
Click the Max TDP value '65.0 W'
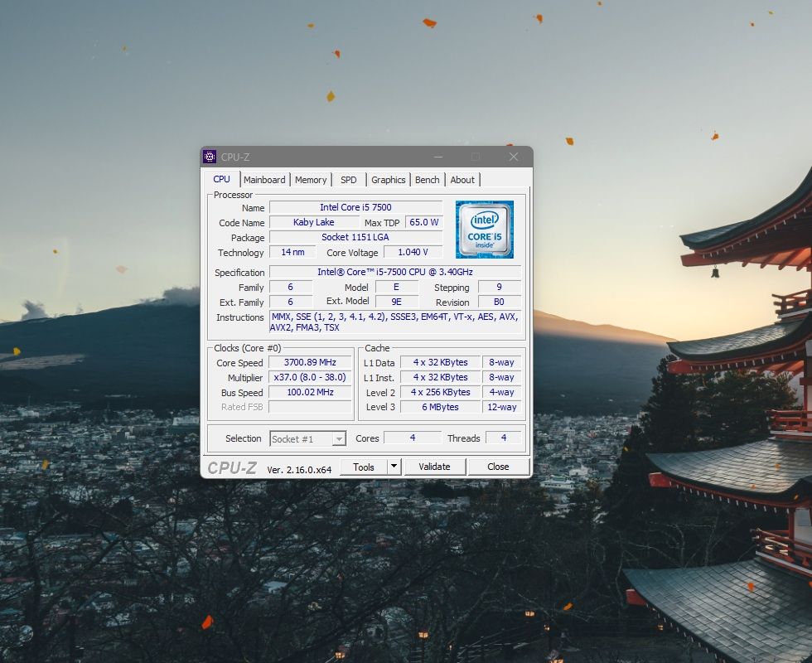pos(423,222)
